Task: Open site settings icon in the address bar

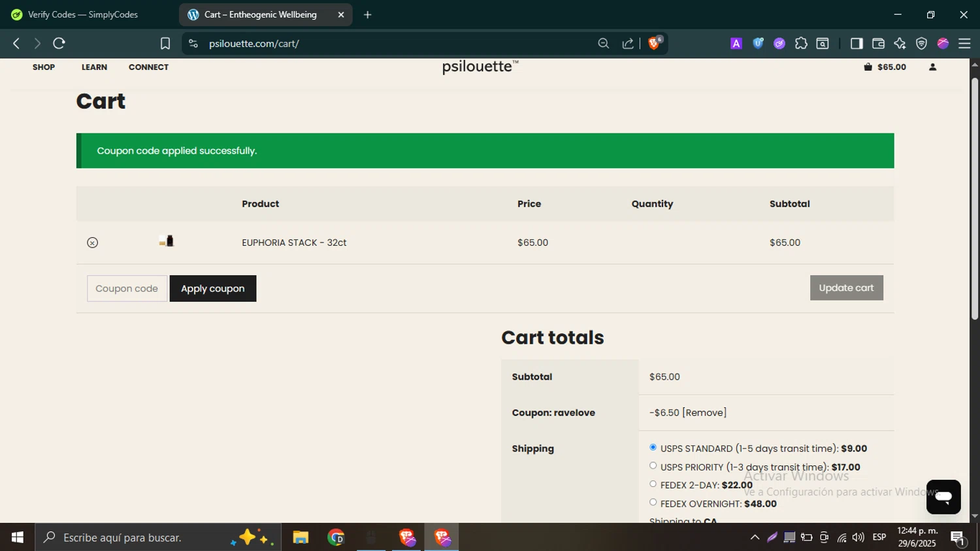Action: pyautogui.click(x=193, y=44)
